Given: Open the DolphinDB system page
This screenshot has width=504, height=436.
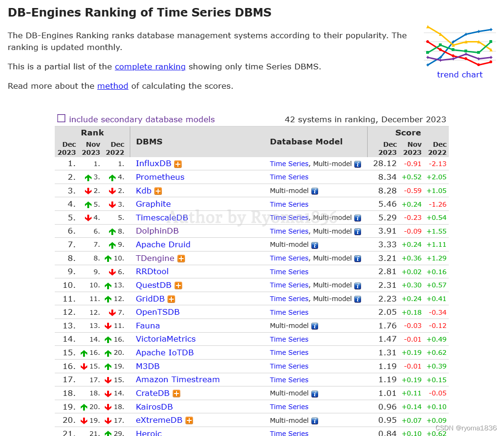Looking at the screenshot, I should (157, 231).
